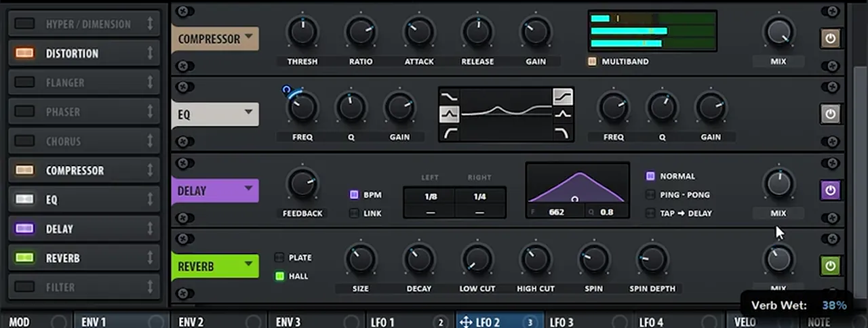Click the compressor THRESH knob
The height and width of the screenshot is (328, 868).
(302, 31)
